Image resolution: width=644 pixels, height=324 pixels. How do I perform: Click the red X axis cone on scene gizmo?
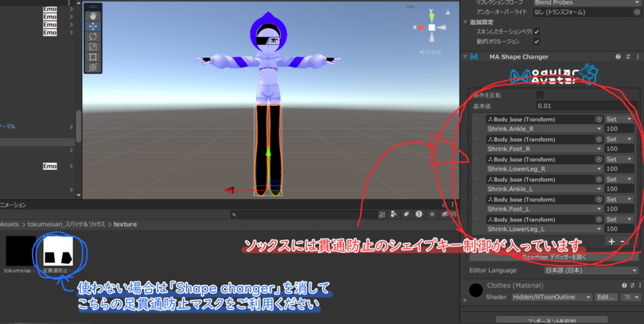422,28
